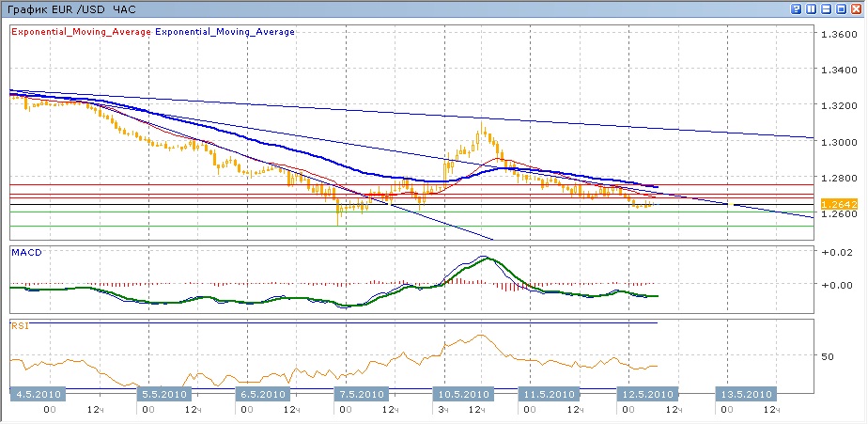Image resolution: width=868 pixels, height=424 pixels.
Task: Maximize the chart window
Action: pyautogui.click(x=842, y=8)
